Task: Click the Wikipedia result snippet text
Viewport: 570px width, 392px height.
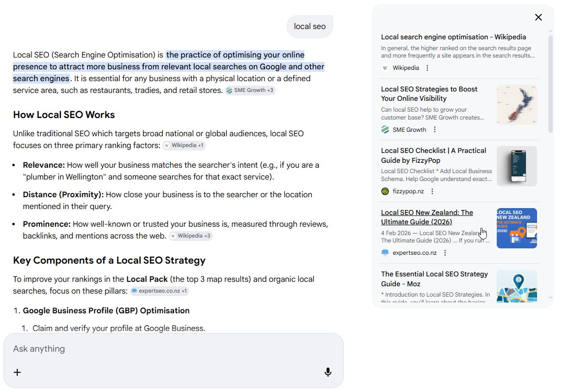Action: [x=458, y=52]
